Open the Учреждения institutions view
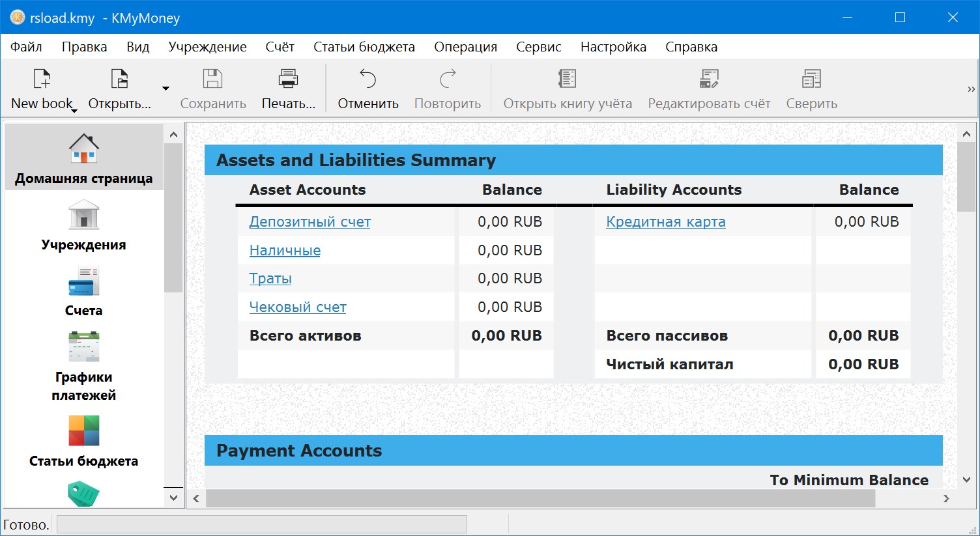This screenshot has height=536, width=980. point(84,225)
